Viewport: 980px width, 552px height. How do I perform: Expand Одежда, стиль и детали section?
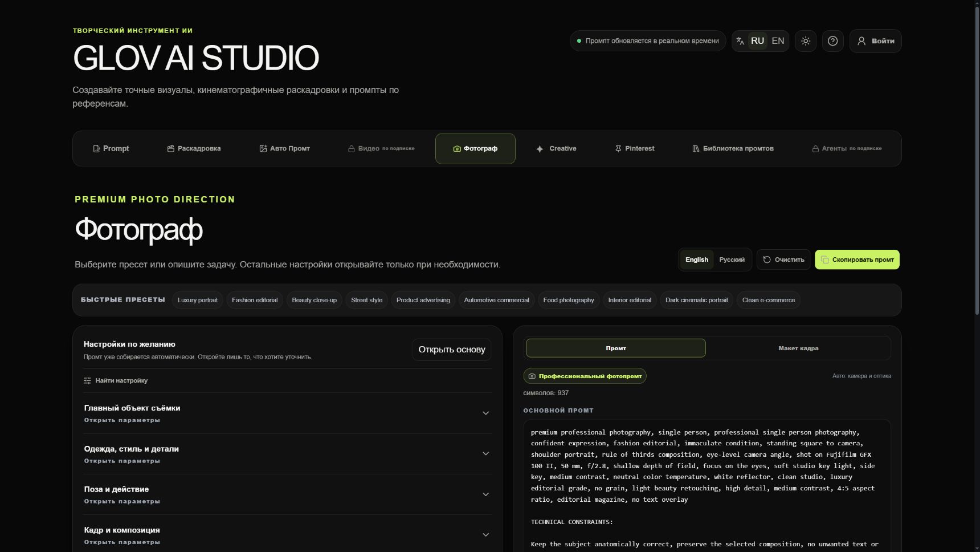(x=287, y=454)
